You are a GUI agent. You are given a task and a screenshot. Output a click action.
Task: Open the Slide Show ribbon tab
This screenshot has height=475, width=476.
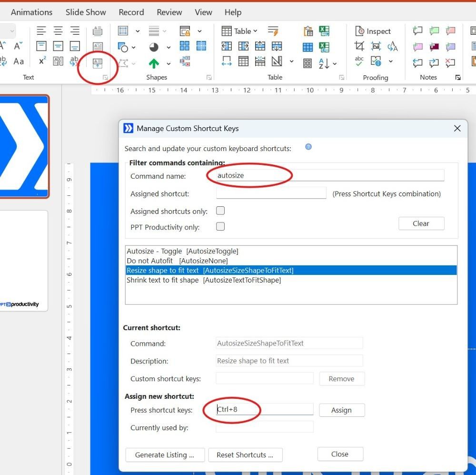[x=86, y=12]
